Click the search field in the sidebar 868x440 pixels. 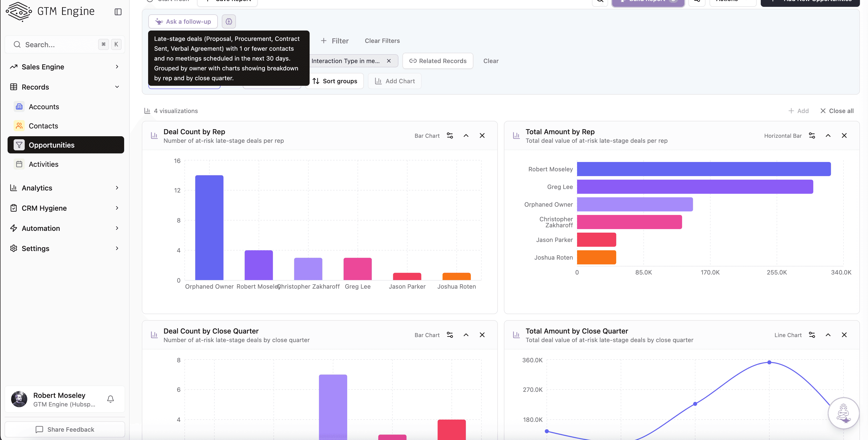point(65,44)
